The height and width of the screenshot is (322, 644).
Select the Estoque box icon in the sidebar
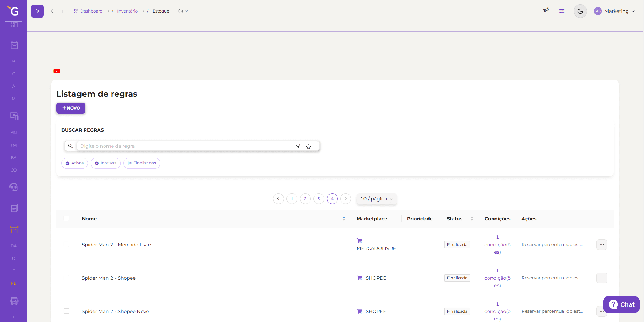(14, 229)
